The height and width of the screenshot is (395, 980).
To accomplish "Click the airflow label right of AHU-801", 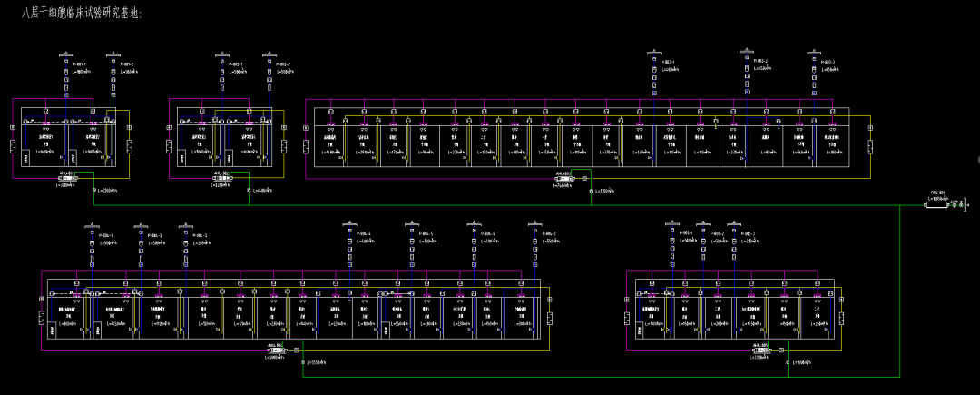I will pyautogui.click(x=108, y=191).
